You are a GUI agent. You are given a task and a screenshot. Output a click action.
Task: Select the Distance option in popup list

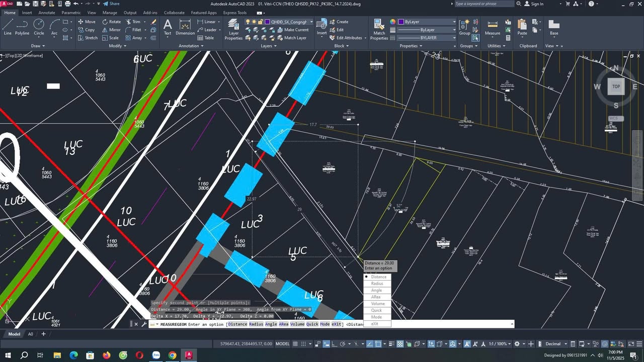tap(378, 277)
